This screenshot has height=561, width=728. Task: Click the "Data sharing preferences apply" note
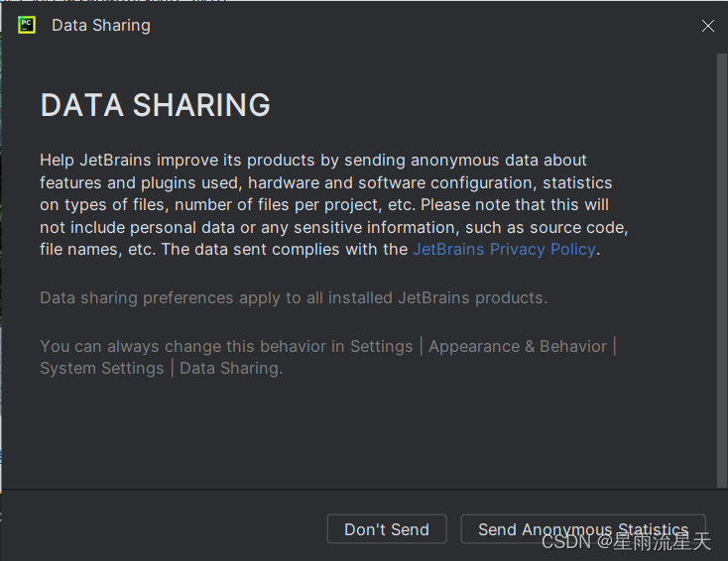[x=293, y=297]
